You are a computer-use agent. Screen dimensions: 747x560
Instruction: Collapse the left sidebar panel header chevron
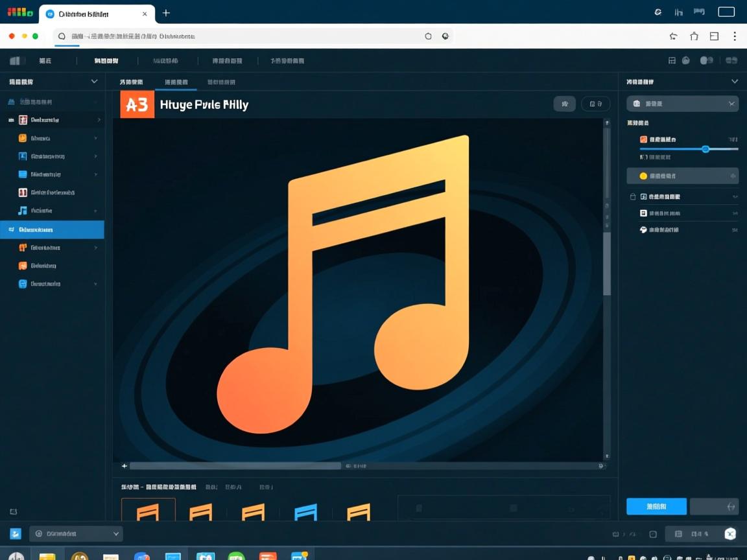pos(94,82)
